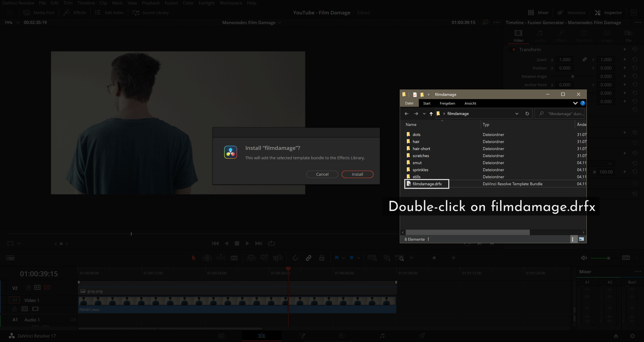Click the Insert Clip icon
This screenshot has width=644, height=342.
coord(251,258)
